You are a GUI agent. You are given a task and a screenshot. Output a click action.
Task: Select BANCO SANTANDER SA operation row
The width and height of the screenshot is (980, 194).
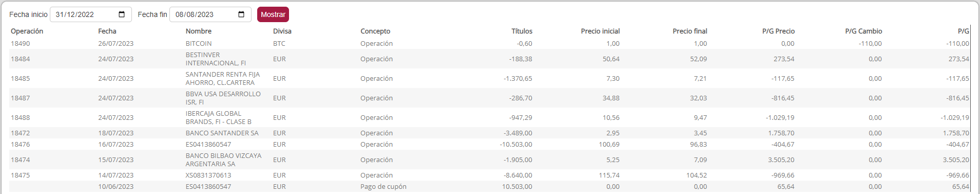click(490, 133)
